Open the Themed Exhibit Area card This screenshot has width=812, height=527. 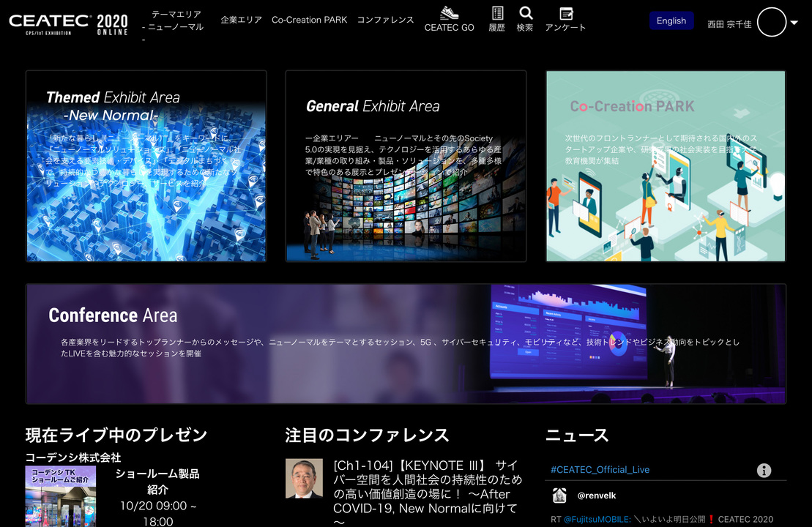[x=146, y=166]
